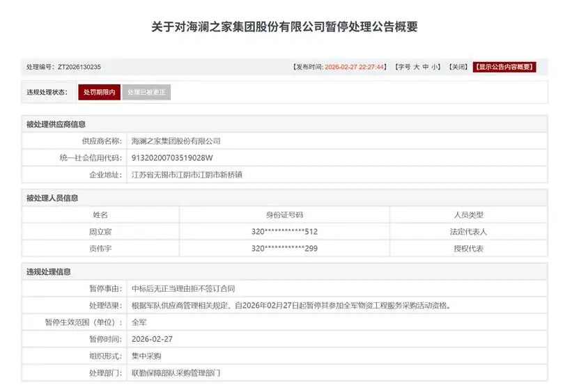579x392 pixels.
Task: Click the page title 关于对海澜之家集团股份有限公司暂停处理公告概要
Action: [285, 26]
